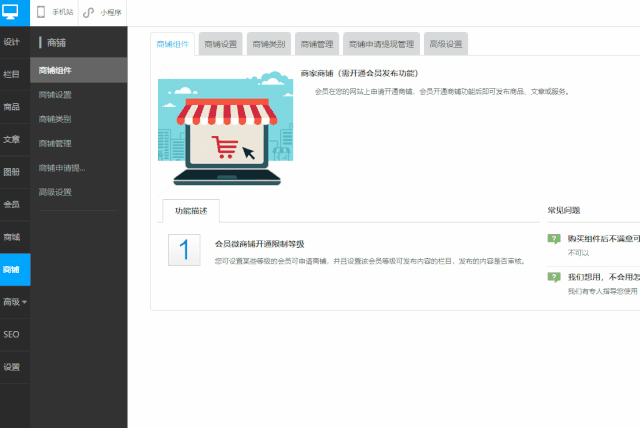640x428 pixels.
Task: Open the 小程序 mini program view
Action: click(x=102, y=12)
